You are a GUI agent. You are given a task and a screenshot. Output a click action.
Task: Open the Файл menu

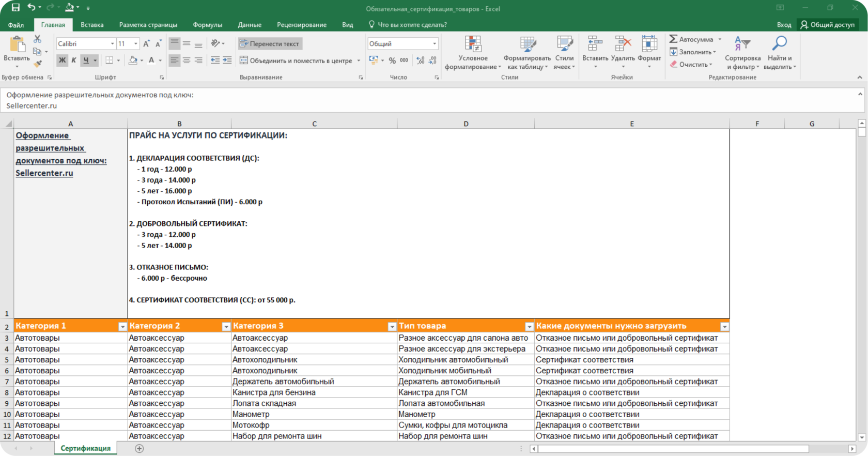pos(16,25)
